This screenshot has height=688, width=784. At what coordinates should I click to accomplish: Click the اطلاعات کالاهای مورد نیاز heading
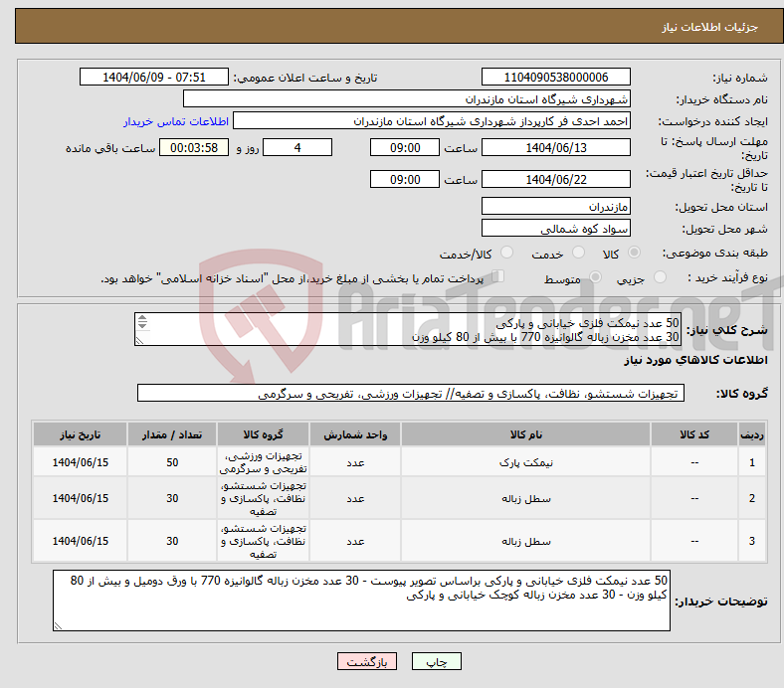(695, 360)
